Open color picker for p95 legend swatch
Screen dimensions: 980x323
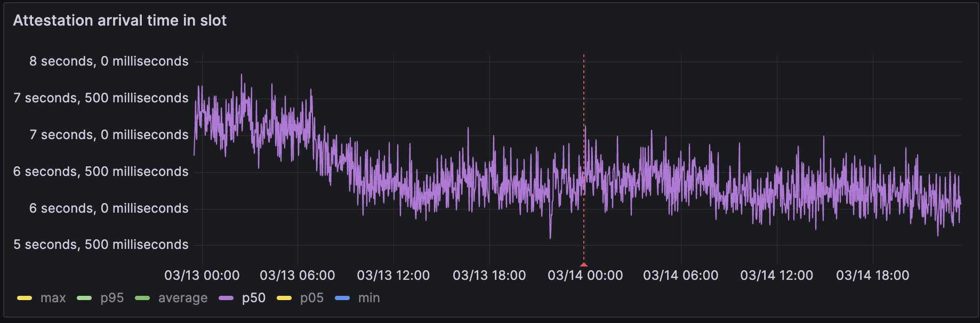coord(84,298)
